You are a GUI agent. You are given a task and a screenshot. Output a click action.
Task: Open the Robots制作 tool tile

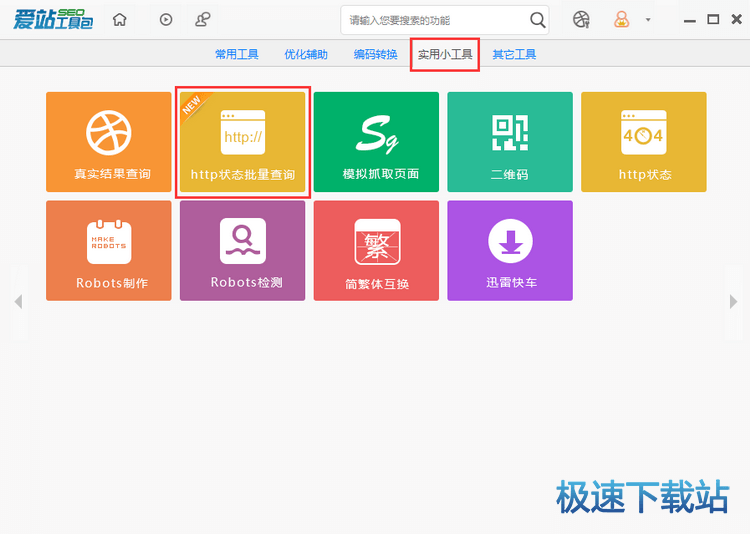tap(109, 251)
